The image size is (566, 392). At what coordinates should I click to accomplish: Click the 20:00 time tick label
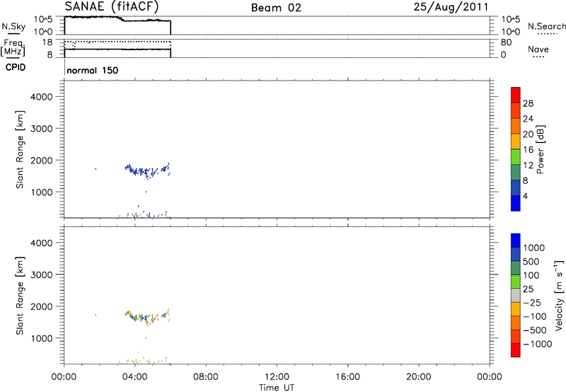[x=418, y=377]
